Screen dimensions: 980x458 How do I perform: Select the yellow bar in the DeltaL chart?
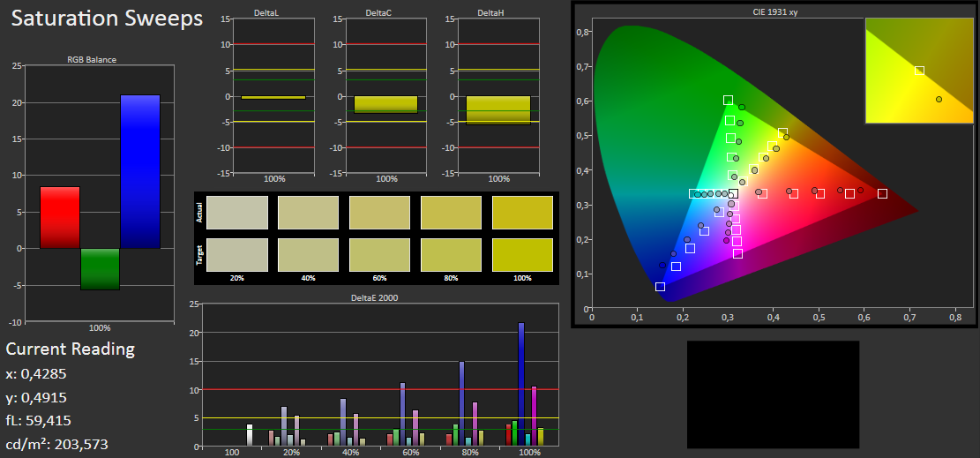[x=273, y=98]
